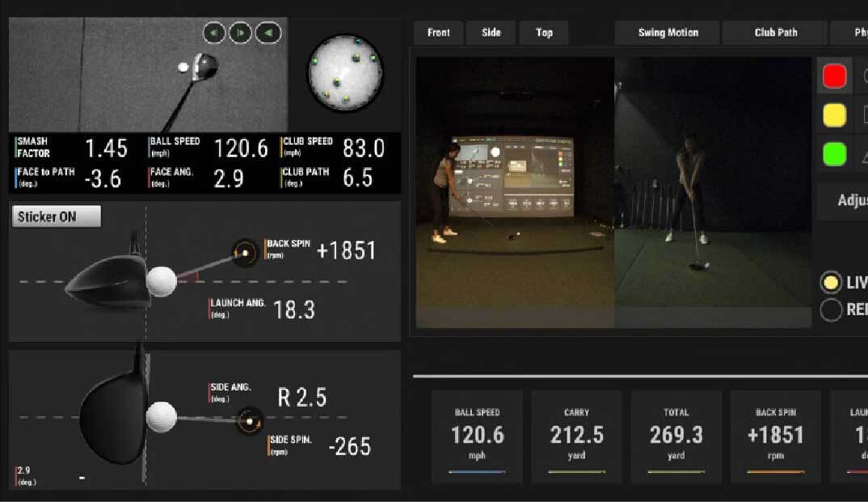
Task: Toggle the Sticker ON button
Action: [x=57, y=217]
